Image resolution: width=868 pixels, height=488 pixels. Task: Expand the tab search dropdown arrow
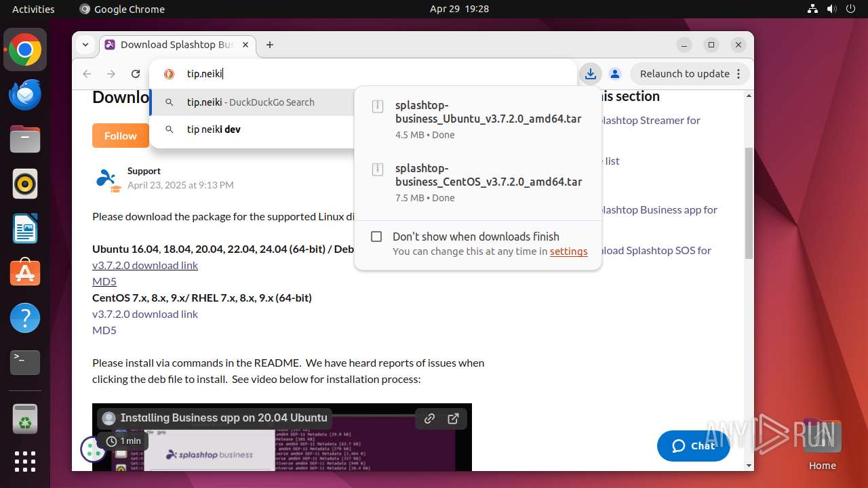85,45
